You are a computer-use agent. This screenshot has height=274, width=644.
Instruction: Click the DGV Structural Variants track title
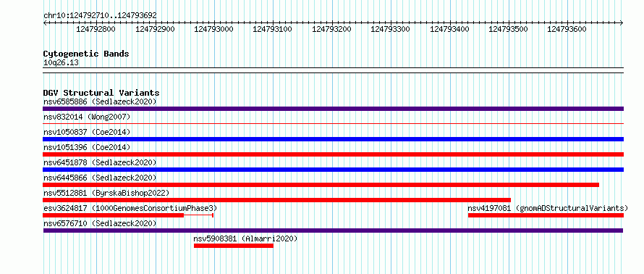click(x=101, y=93)
